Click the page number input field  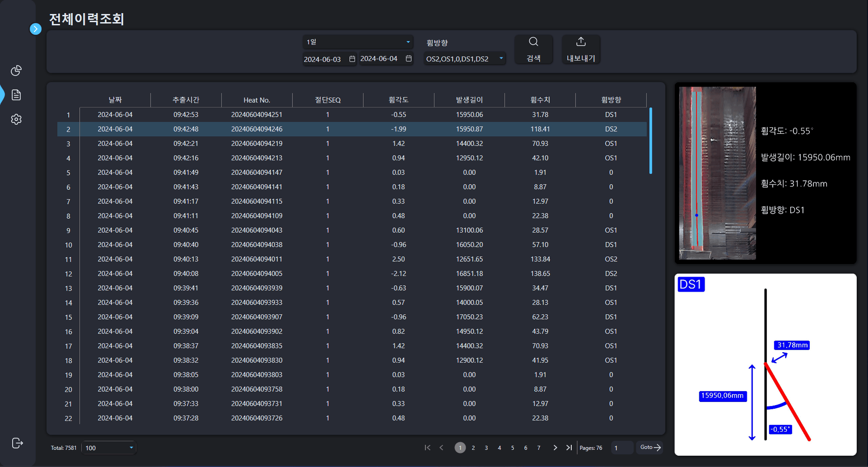pyautogui.click(x=622, y=448)
